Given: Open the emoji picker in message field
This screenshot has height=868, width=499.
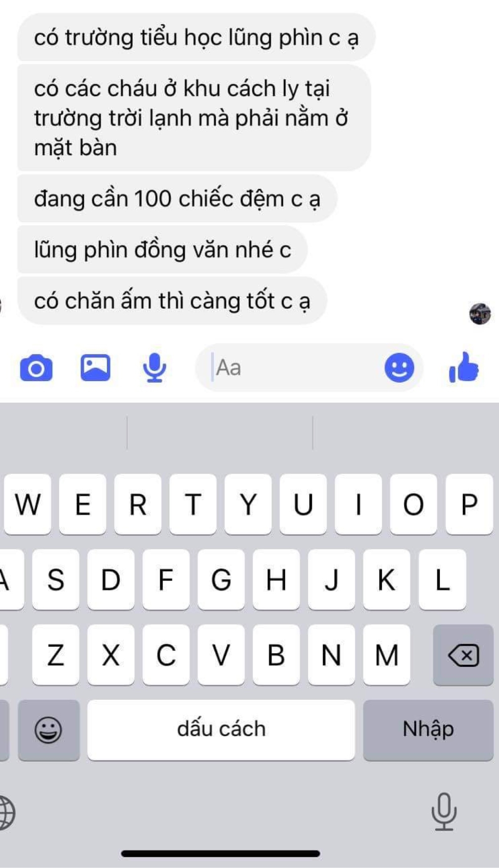Looking at the screenshot, I should pyautogui.click(x=399, y=368).
